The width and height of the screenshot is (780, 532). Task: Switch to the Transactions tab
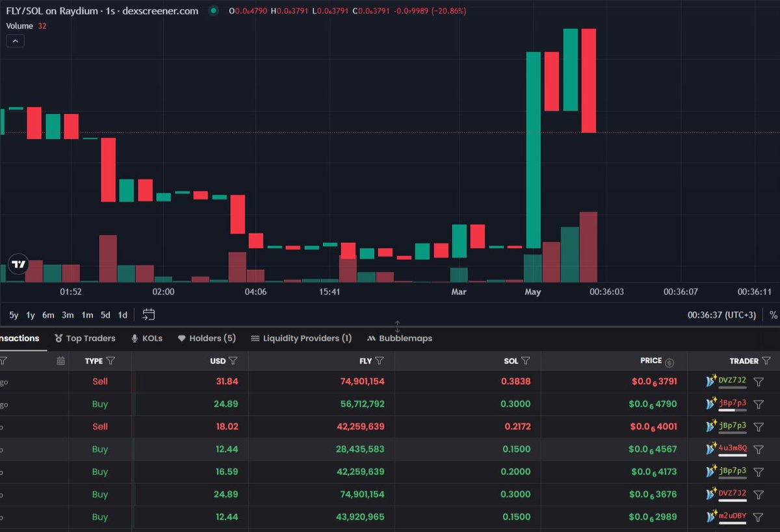[x=19, y=338]
